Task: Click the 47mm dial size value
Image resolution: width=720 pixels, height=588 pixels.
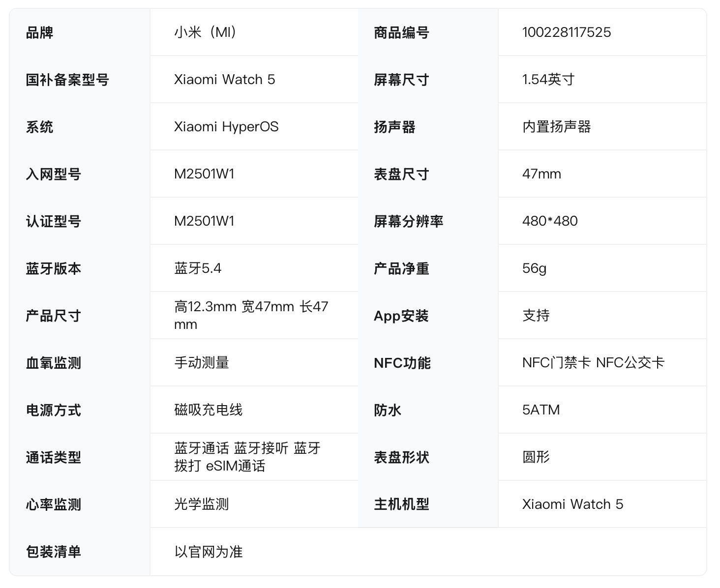Action: pyautogui.click(x=541, y=174)
